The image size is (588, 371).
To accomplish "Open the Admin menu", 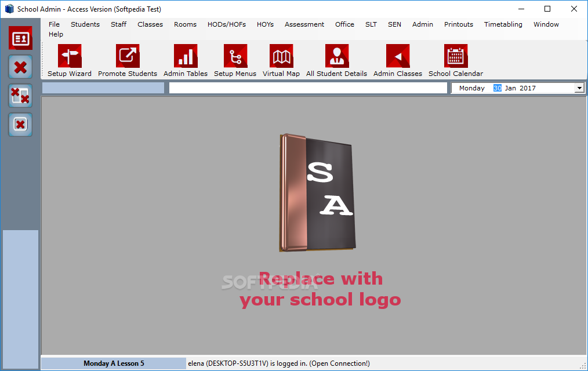I will 423,24.
